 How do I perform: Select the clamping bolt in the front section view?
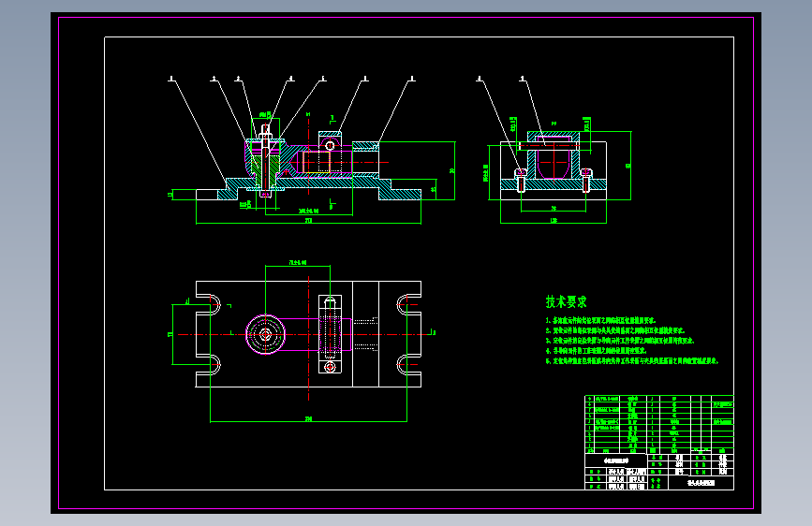[265, 161]
